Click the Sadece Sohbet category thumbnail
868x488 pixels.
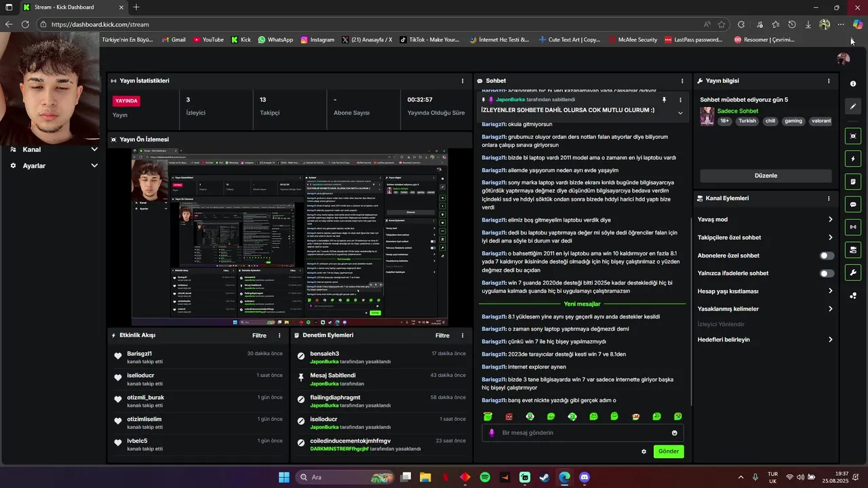(707, 116)
